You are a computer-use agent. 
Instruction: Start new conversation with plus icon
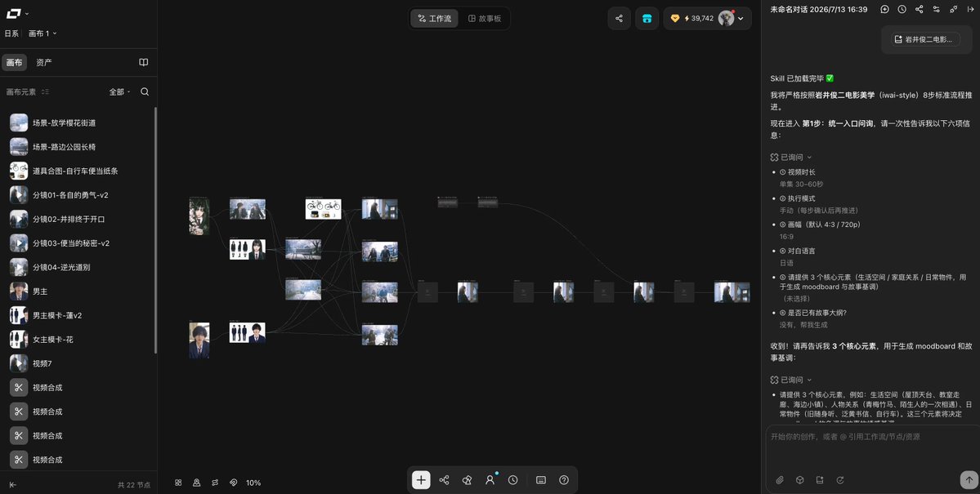click(x=884, y=9)
